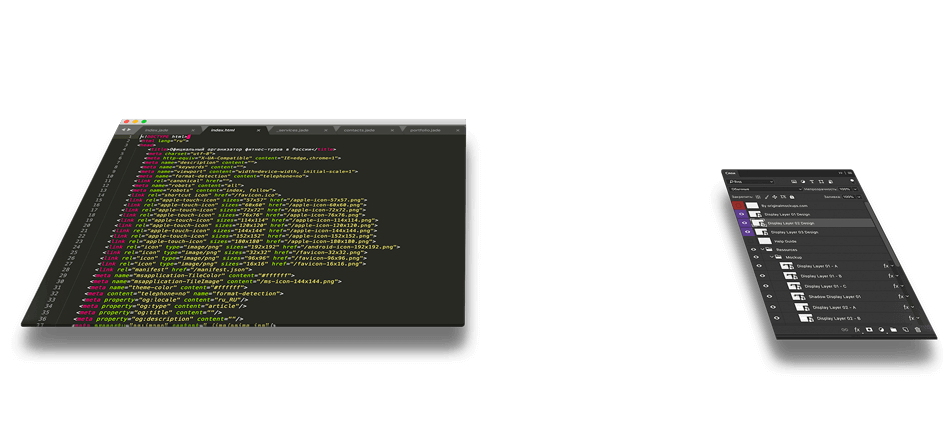Add a layer mask icon

point(868,329)
